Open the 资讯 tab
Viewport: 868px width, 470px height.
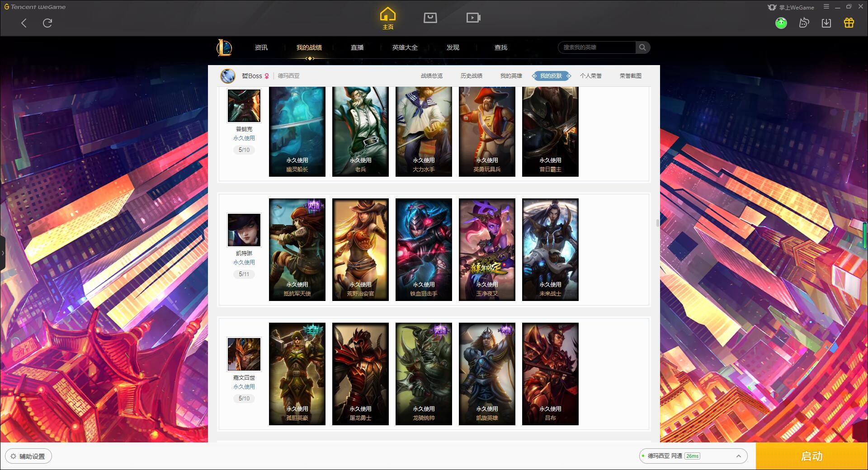click(x=261, y=47)
